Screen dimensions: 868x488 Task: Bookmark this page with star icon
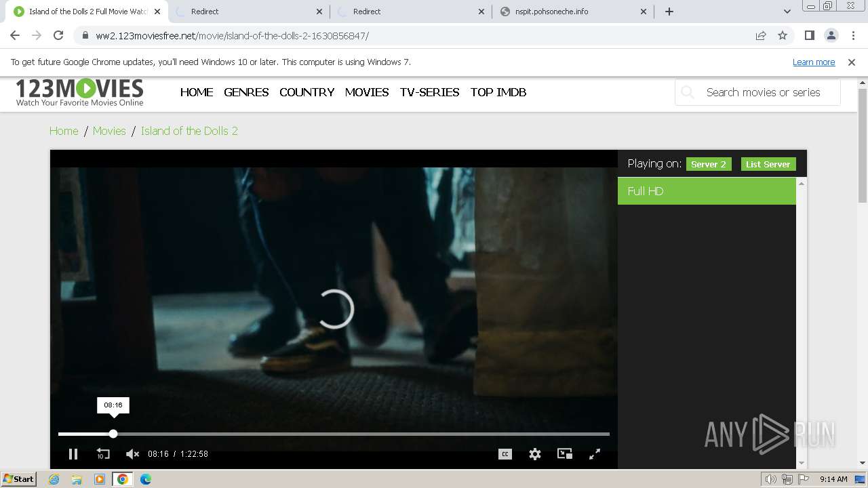(783, 35)
